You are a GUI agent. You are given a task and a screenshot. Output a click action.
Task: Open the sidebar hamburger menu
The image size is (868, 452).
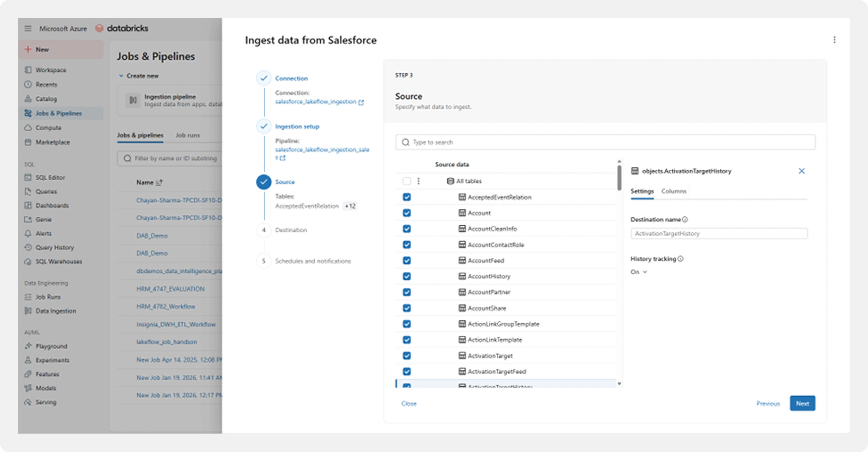point(28,28)
